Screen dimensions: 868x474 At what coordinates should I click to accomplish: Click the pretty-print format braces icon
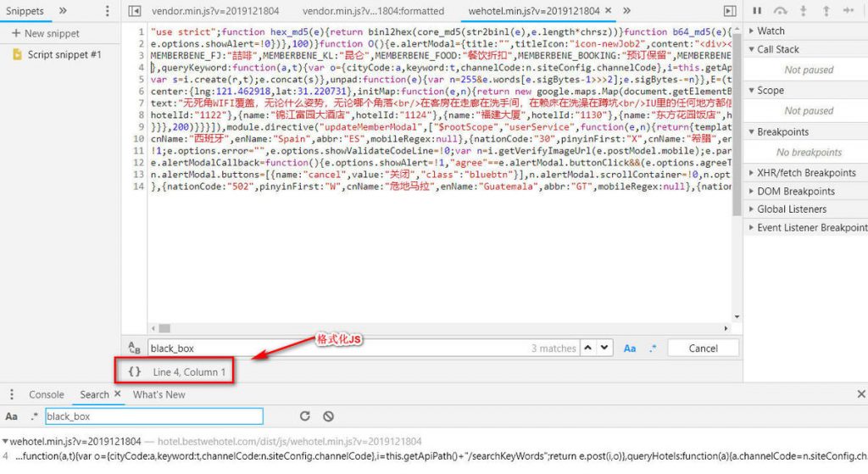coord(135,371)
